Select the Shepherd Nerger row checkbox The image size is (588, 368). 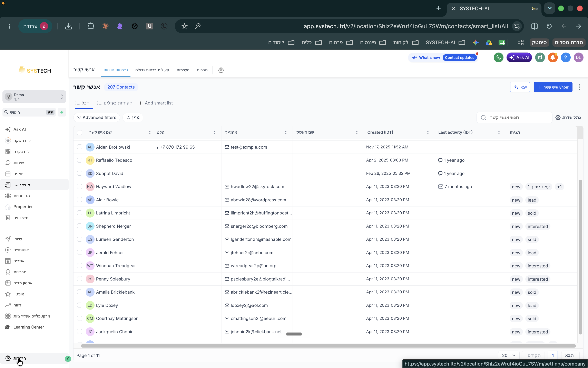[x=80, y=226]
